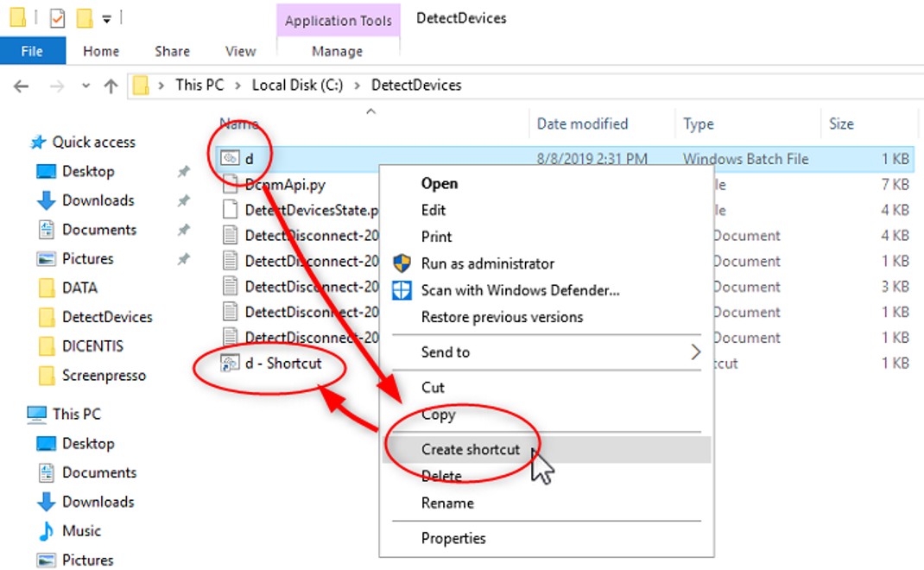Click the up-one-level arrow icon
This screenshot has width=924, height=570.
[x=111, y=85]
